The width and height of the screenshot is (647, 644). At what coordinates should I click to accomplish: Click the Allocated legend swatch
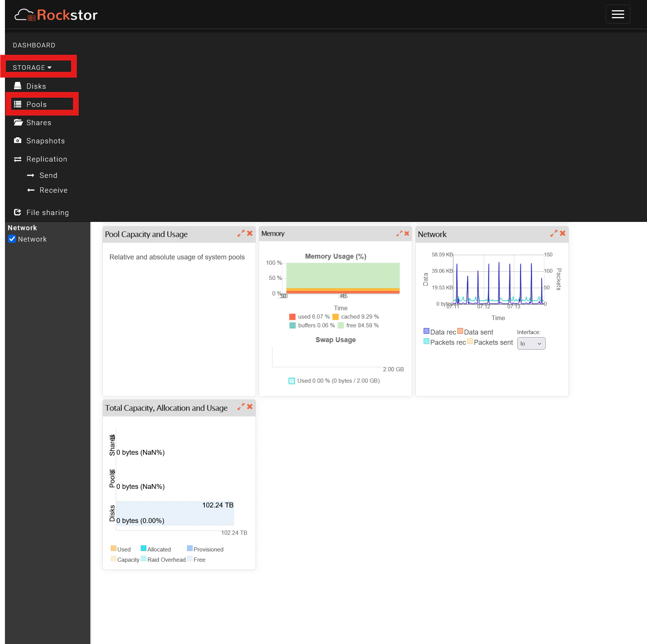point(143,548)
